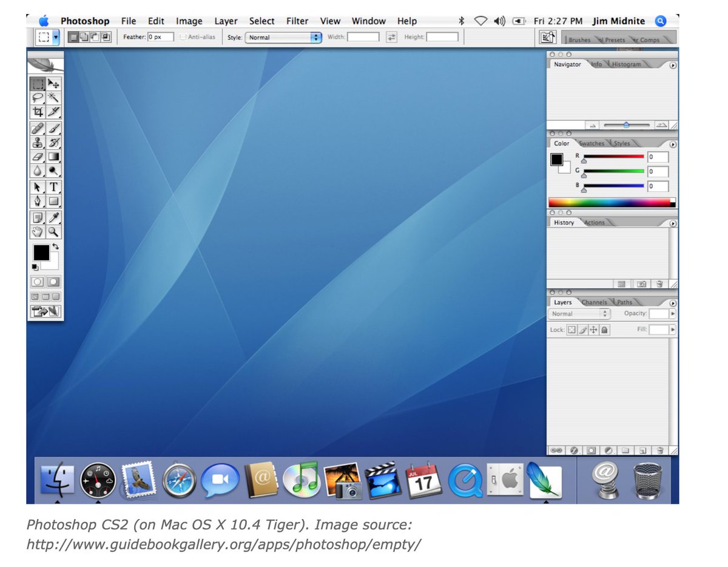Select the Eyedropper tool
Viewport: 728px width, 567px height.
[x=54, y=217]
